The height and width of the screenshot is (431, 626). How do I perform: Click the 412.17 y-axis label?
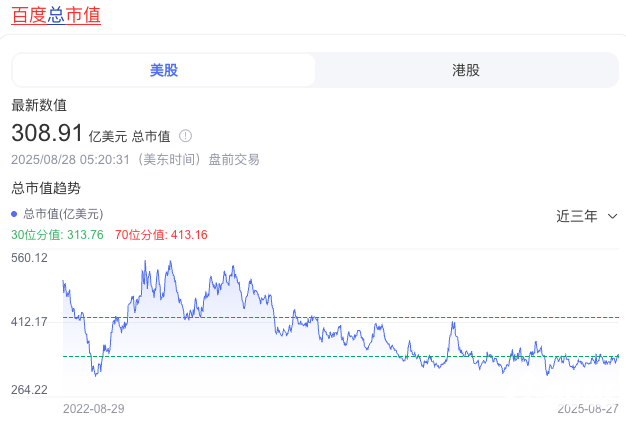coord(29,321)
